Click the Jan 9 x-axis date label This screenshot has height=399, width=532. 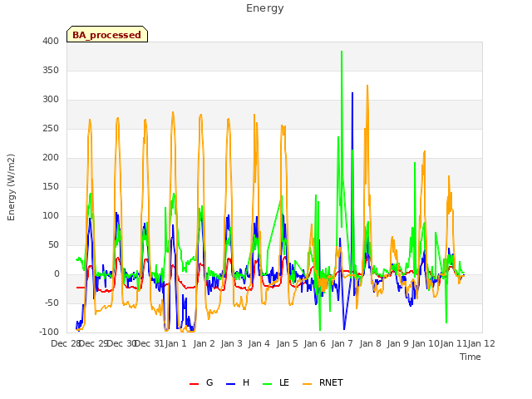coord(397,343)
